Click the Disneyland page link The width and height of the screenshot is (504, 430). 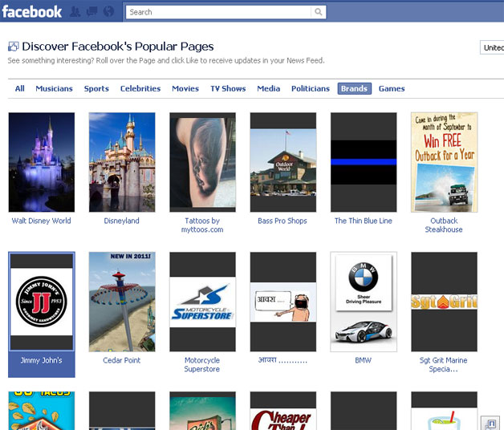click(x=121, y=221)
